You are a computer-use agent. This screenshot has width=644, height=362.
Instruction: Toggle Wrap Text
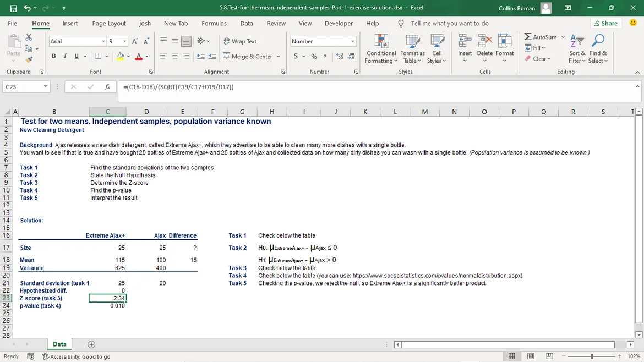point(240,41)
